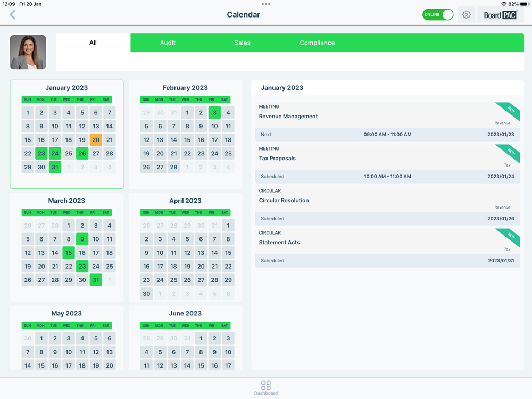Click NEW ribbon on Revenue Management

pos(508,111)
